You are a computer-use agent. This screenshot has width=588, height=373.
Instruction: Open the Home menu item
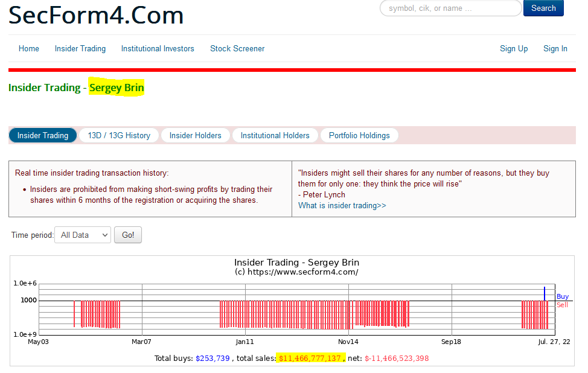click(29, 49)
